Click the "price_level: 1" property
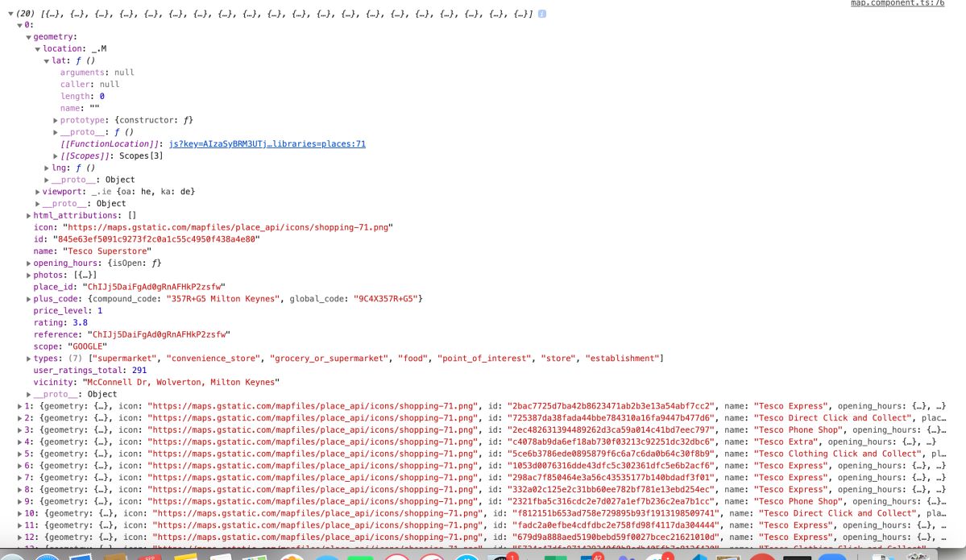This screenshot has width=966, height=560. 68,311
